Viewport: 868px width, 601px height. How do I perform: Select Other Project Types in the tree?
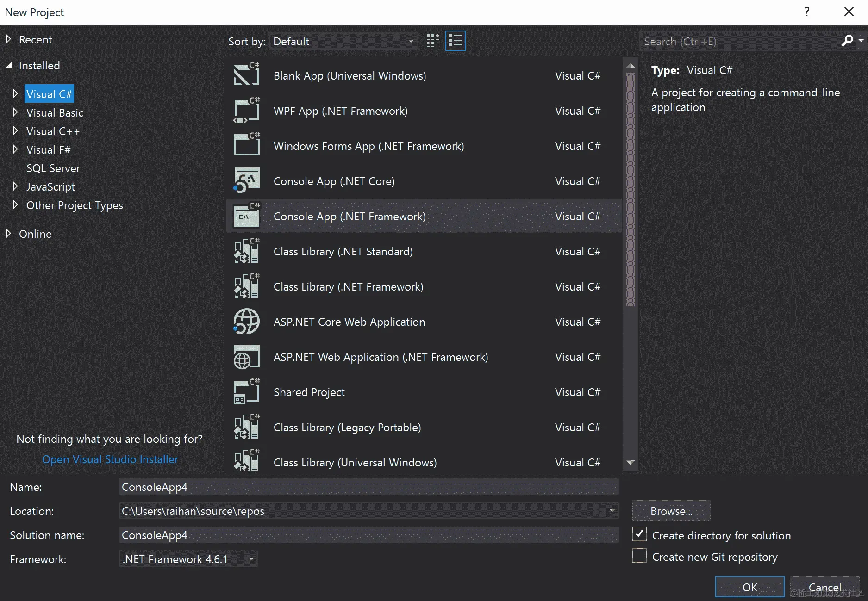click(x=75, y=205)
